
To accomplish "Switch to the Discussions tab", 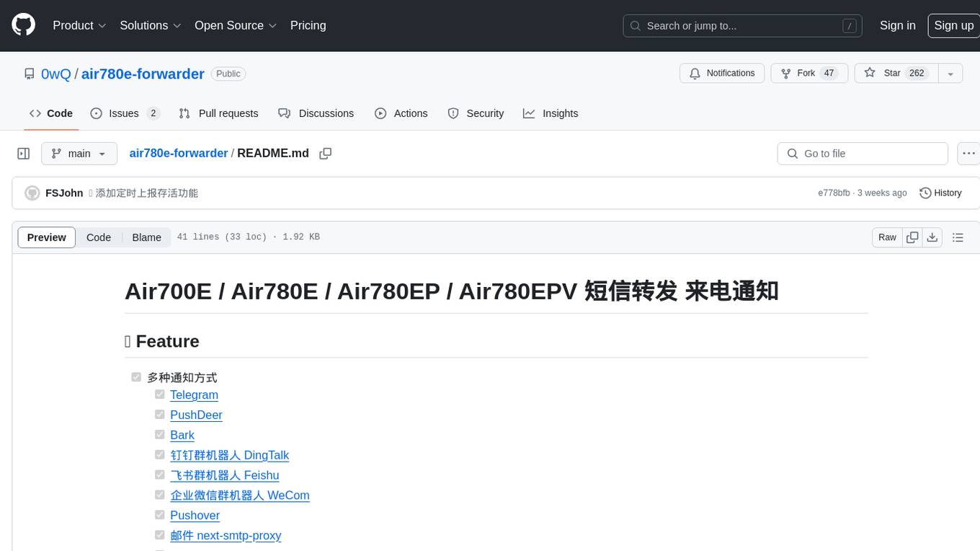I will point(316,113).
